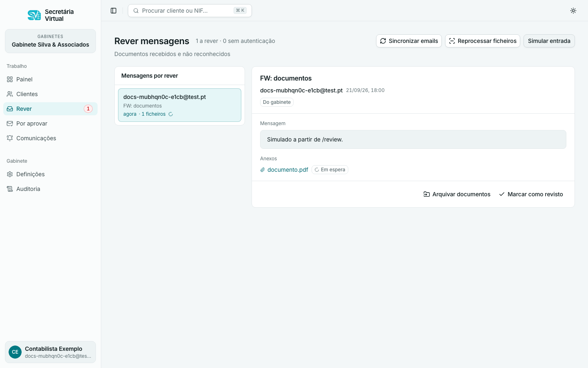This screenshot has height=368, width=588.
Task: Click the Do gabinete tag
Action: pyautogui.click(x=277, y=102)
